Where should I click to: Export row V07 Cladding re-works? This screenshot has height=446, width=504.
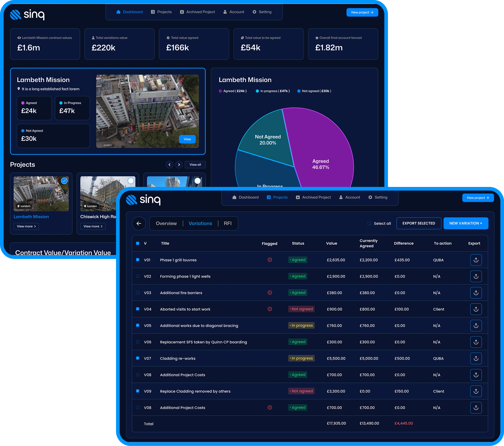476,358
